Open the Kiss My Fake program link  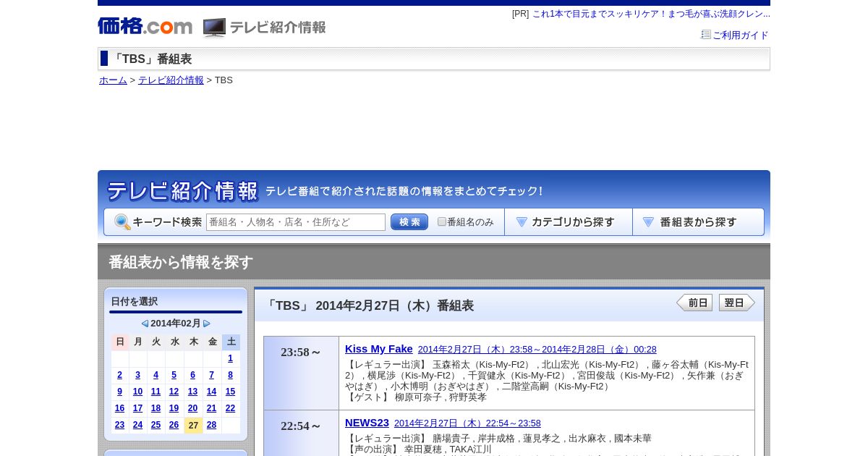click(379, 349)
